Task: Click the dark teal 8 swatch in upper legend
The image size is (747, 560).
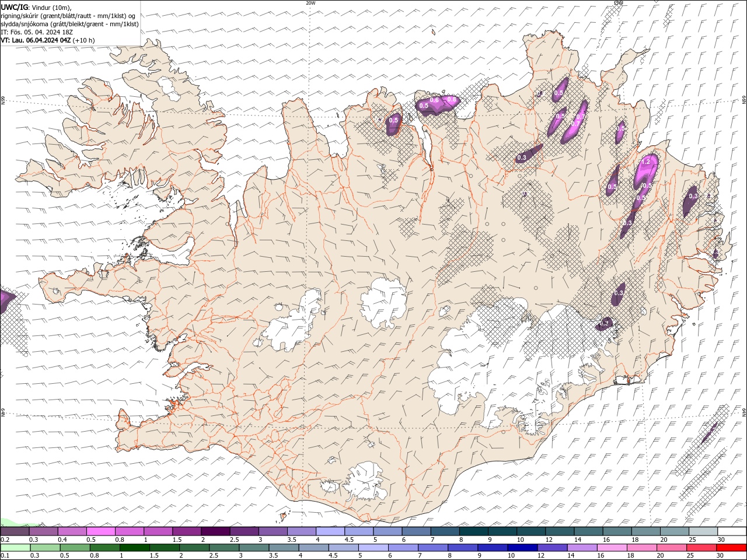Action: click(x=474, y=531)
